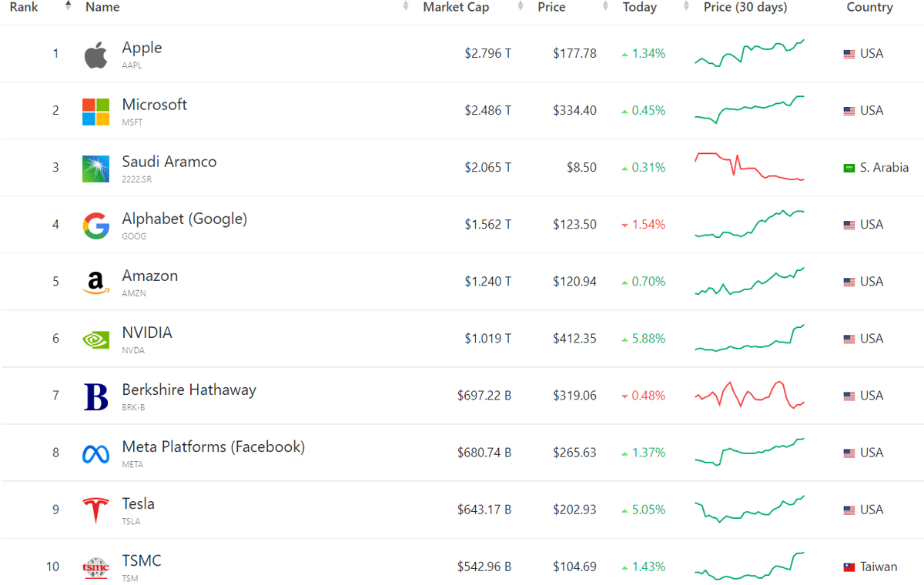924x585 pixels.
Task: Click the Meta Platforms logo icon
Action: 96,454
